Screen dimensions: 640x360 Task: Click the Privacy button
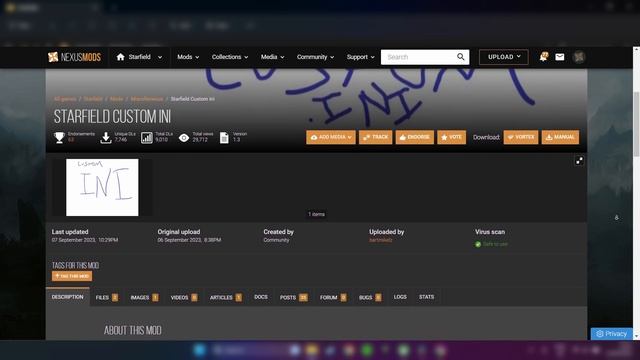(611, 333)
